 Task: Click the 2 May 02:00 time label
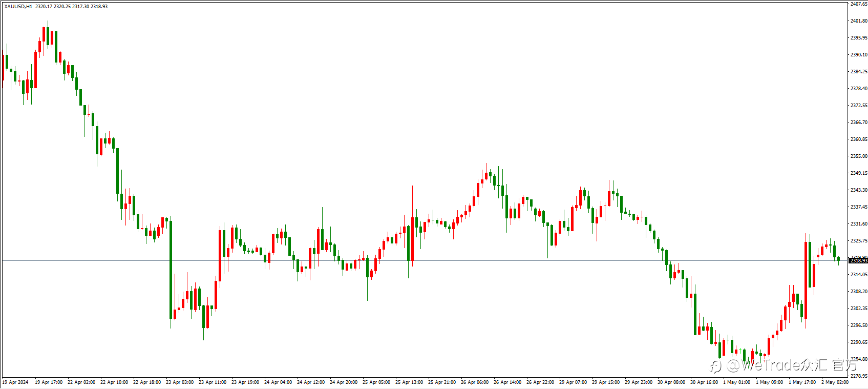click(x=835, y=382)
